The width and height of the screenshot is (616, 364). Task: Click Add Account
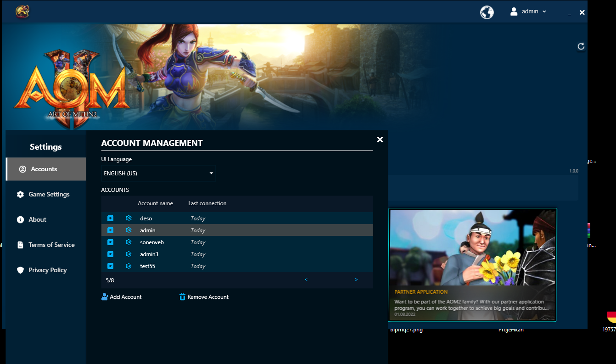coord(122,297)
